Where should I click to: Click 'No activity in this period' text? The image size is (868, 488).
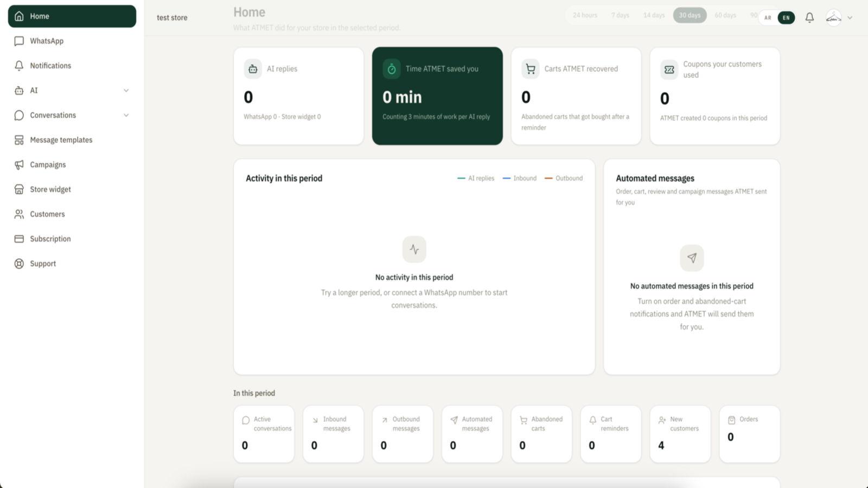pos(414,278)
